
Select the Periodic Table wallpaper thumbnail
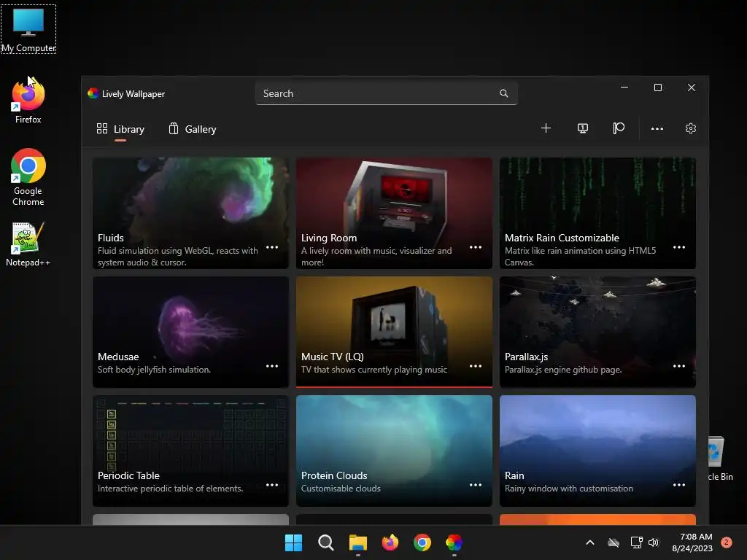(x=190, y=451)
